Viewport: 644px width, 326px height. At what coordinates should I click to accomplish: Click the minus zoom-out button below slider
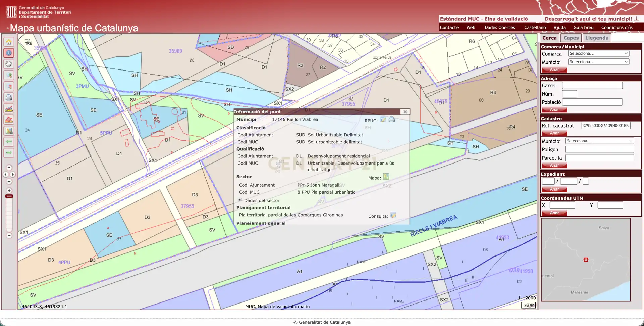(9, 236)
